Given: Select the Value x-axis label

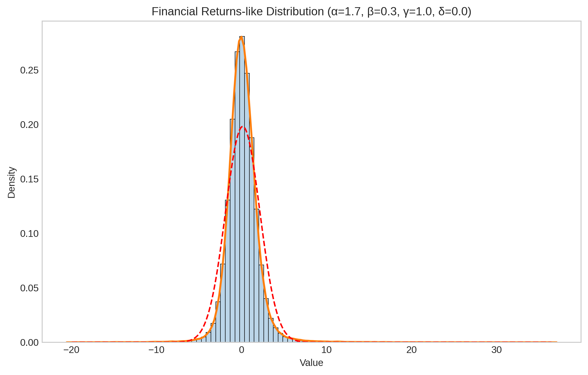Looking at the screenshot, I should pos(311,363).
